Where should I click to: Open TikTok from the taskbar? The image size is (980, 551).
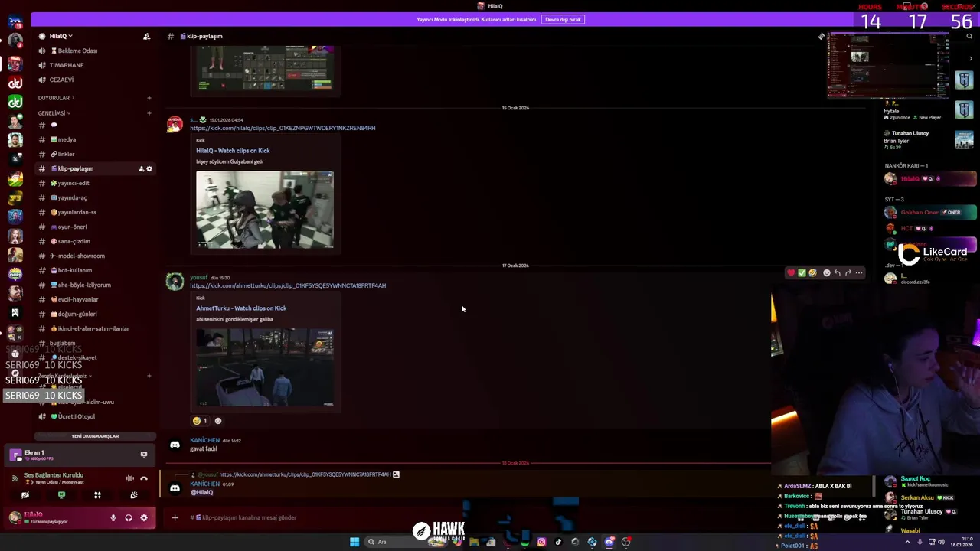click(x=558, y=542)
